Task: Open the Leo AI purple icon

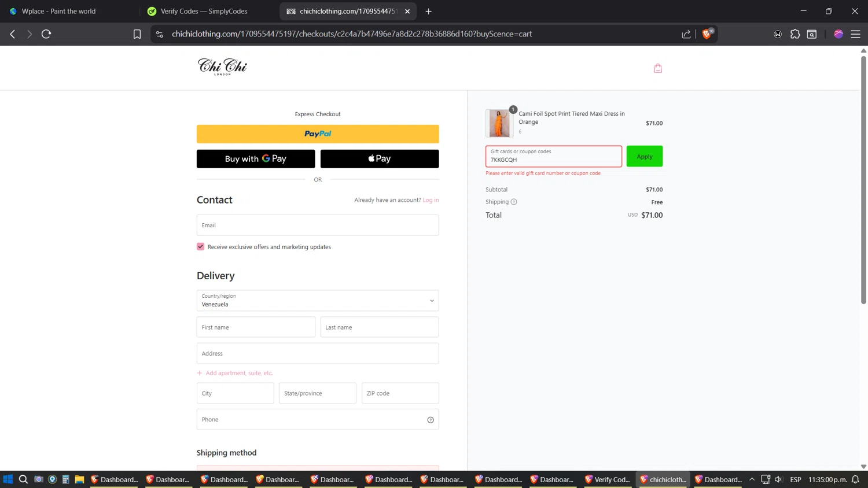Action: pyautogui.click(x=838, y=34)
